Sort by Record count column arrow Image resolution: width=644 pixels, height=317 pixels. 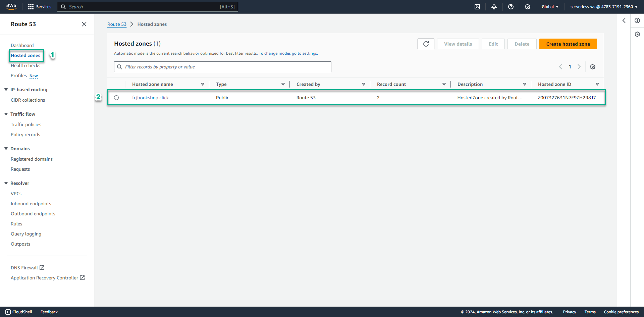click(x=444, y=84)
